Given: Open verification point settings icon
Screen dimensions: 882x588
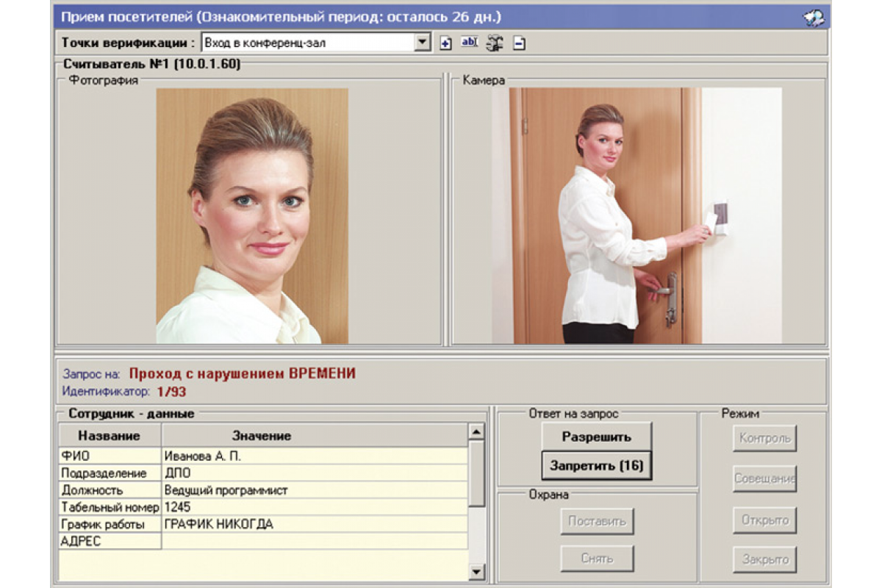Looking at the screenshot, I should (x=495, y=43).
